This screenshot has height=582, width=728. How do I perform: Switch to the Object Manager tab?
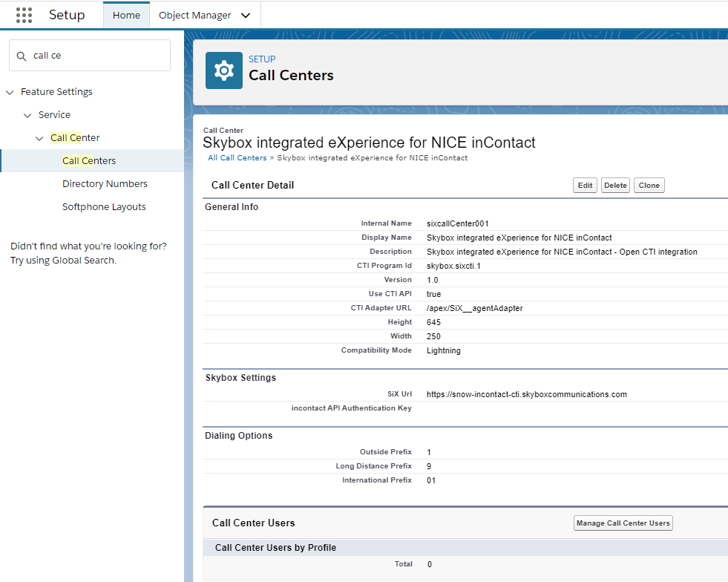click(194, 16)
